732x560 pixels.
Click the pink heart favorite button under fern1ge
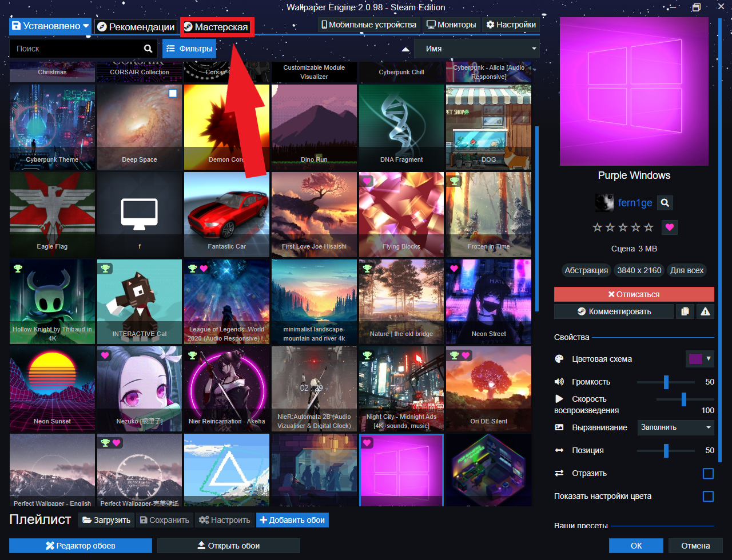(x=670, y=227)
